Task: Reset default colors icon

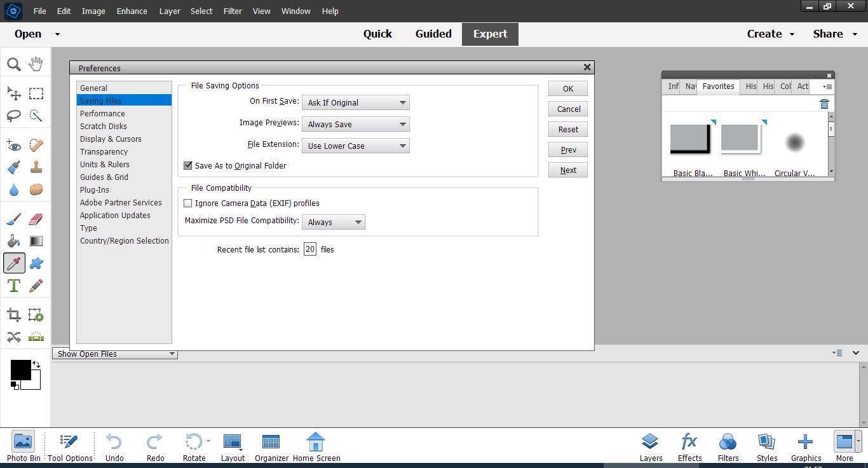Action: click(15, 385)
